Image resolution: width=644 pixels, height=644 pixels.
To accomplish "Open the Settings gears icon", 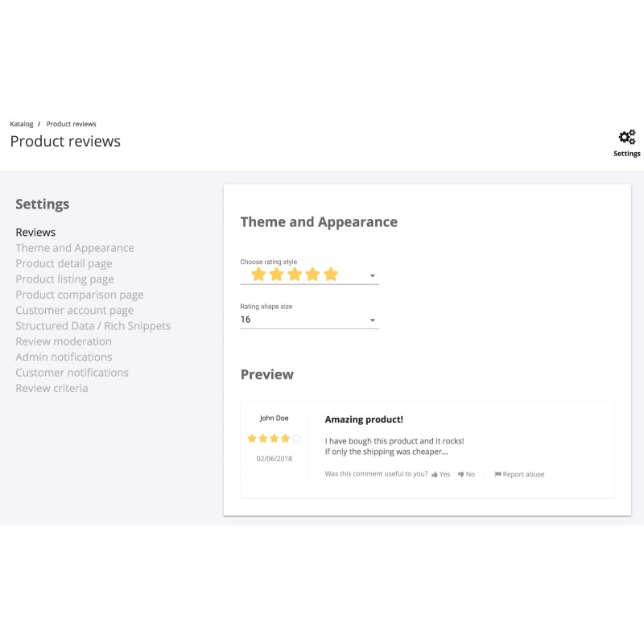I will click(x=626, y=137).
